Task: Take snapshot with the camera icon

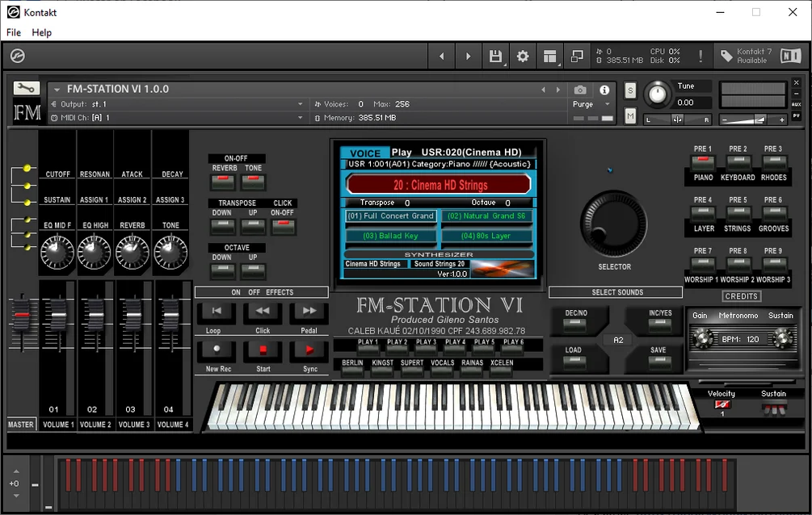Action: 580,90
